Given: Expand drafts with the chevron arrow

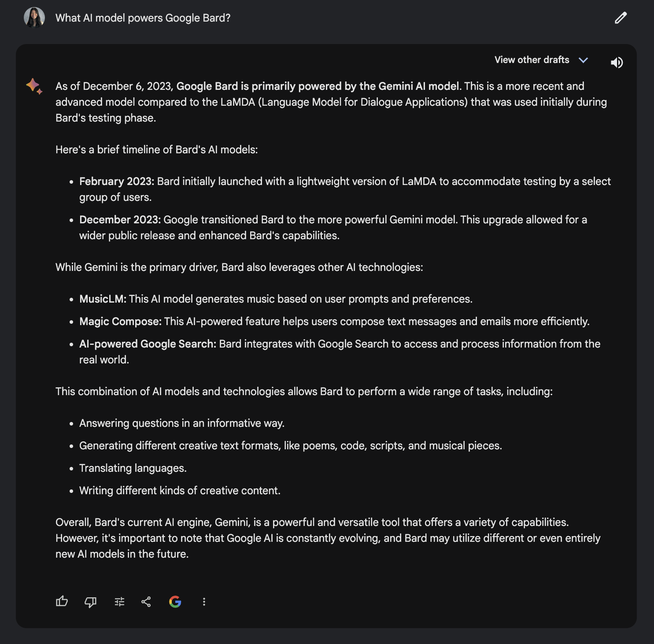Looking at the screenshot, I should 584,60.
